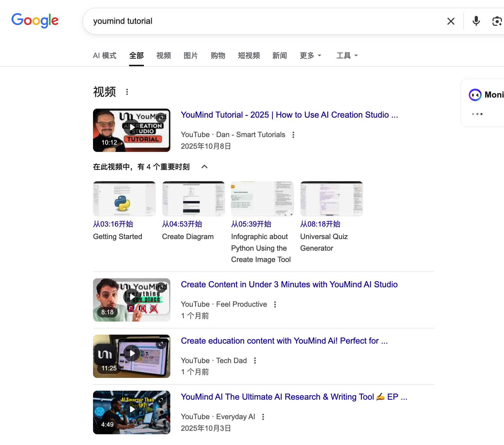
Task: Clear the search box with X icon
Action: click(451, 21)
